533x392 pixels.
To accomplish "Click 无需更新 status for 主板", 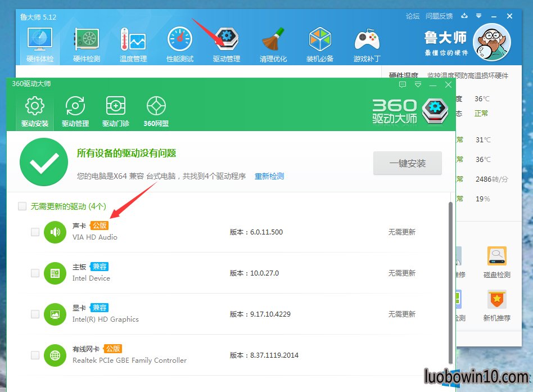I will [x=402, y=273].
